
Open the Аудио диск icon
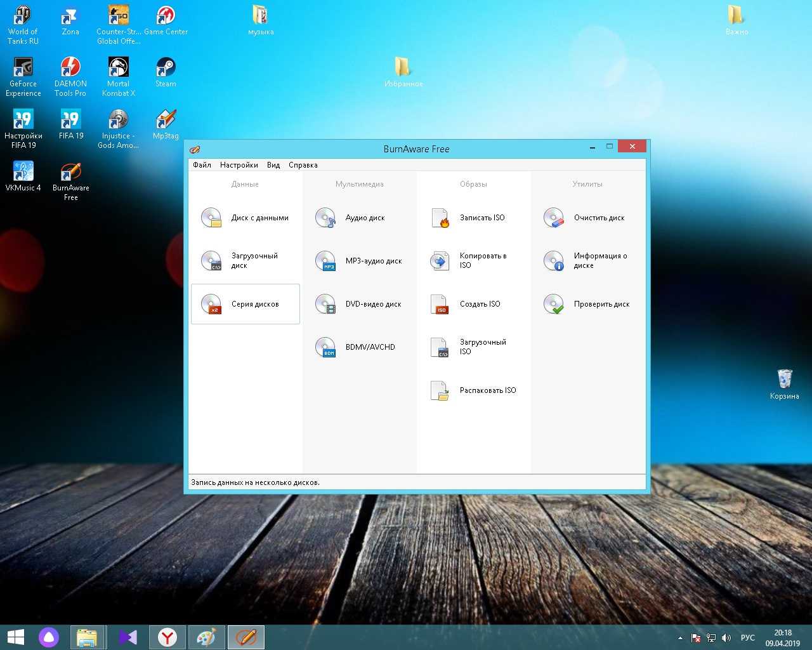[325, 218]
